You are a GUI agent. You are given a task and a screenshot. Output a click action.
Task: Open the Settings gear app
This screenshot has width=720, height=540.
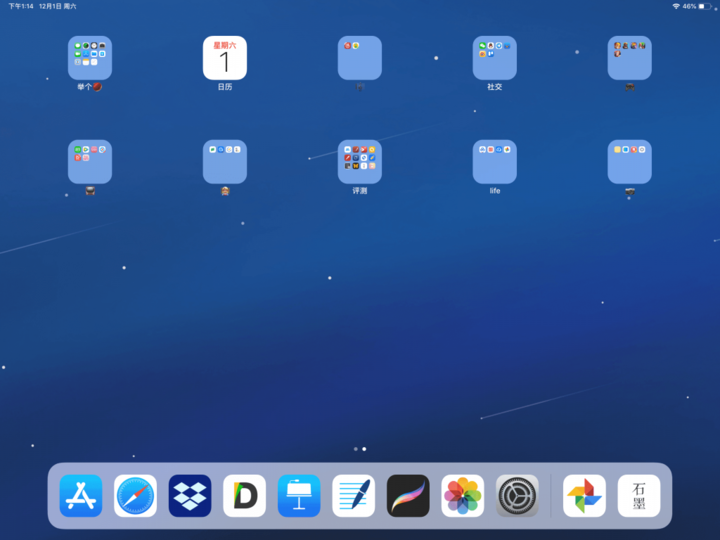[518, 496]
